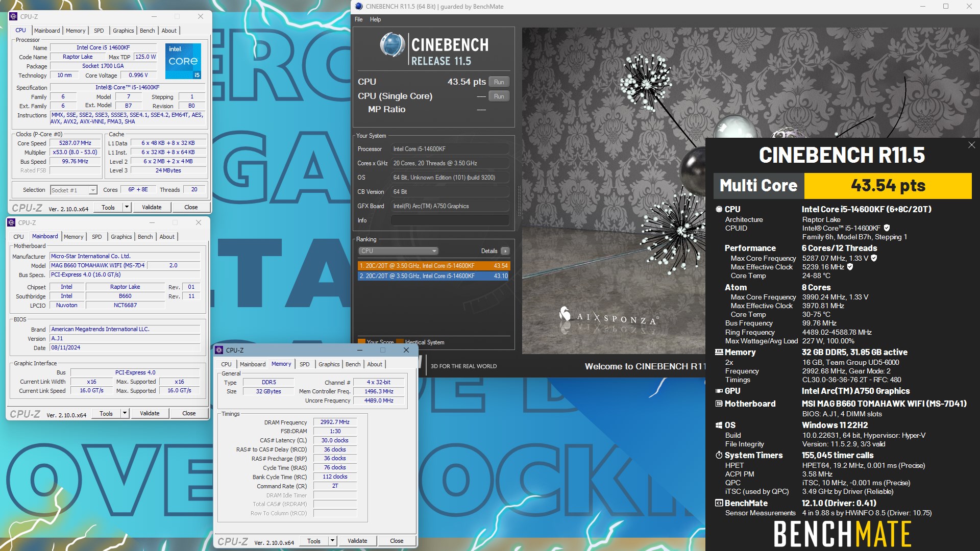Open About tab in Memory CPU-Z window
This screenshot has height=551, width=980.
375,364
